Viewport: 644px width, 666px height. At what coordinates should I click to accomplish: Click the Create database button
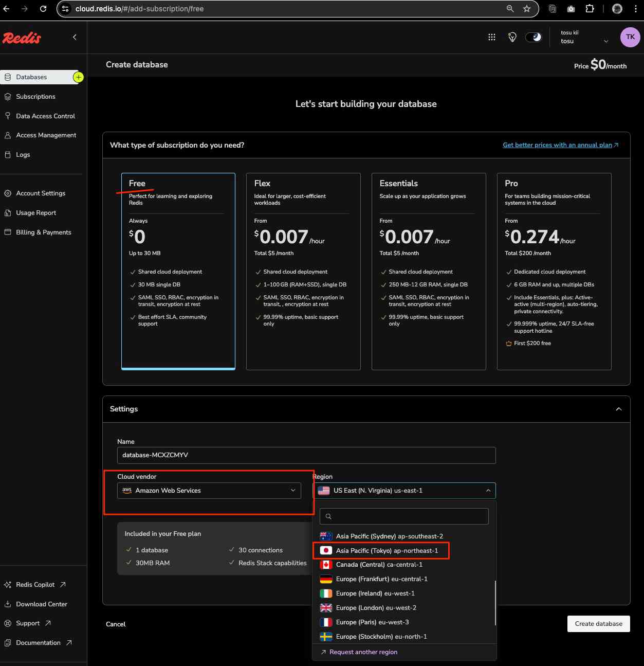click(x=598, y=624)
